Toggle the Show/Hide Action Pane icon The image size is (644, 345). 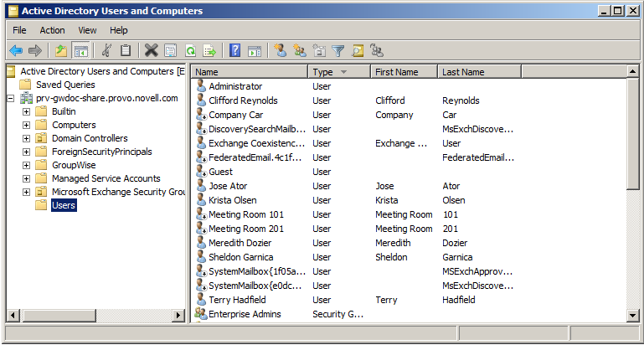(255, 51)
